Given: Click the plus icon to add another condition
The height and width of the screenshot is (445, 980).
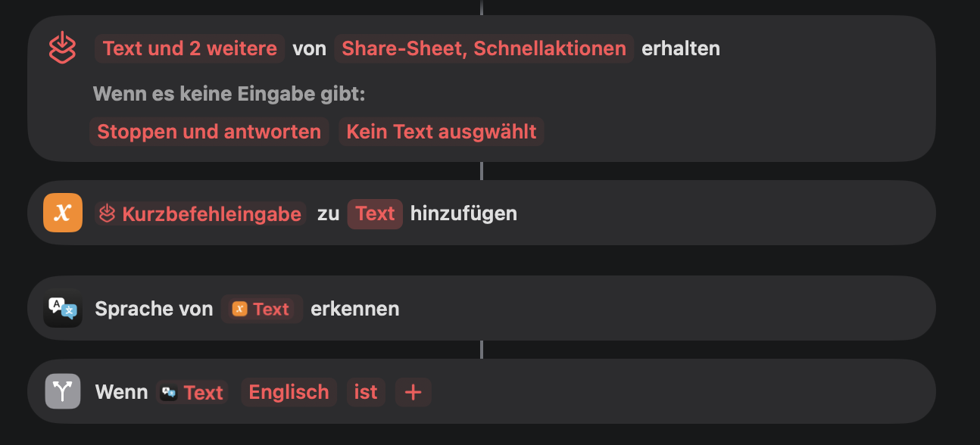Looking at the screenshot, I should pos(413,391).
